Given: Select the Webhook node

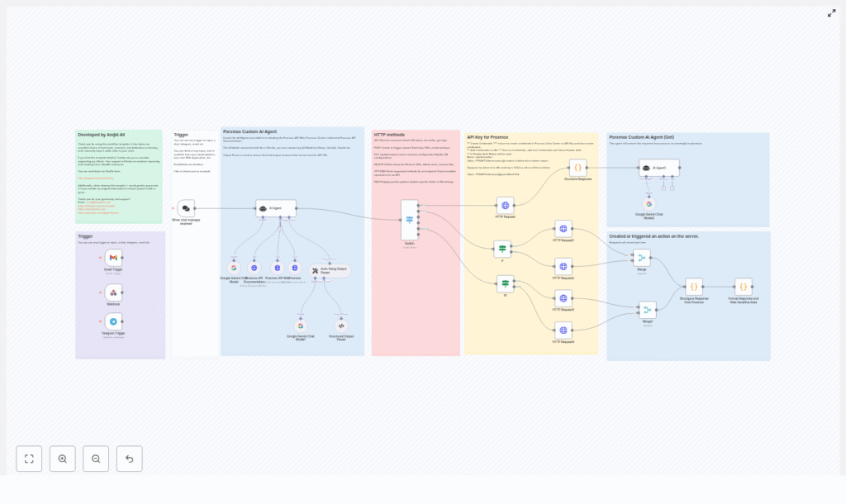Looking at the screenshot, I should pos(113,292).
